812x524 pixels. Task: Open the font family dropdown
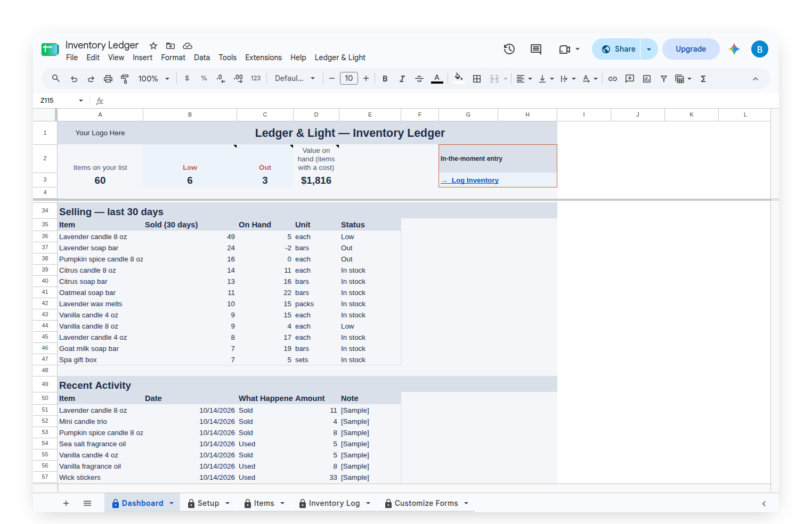point(295,79)
